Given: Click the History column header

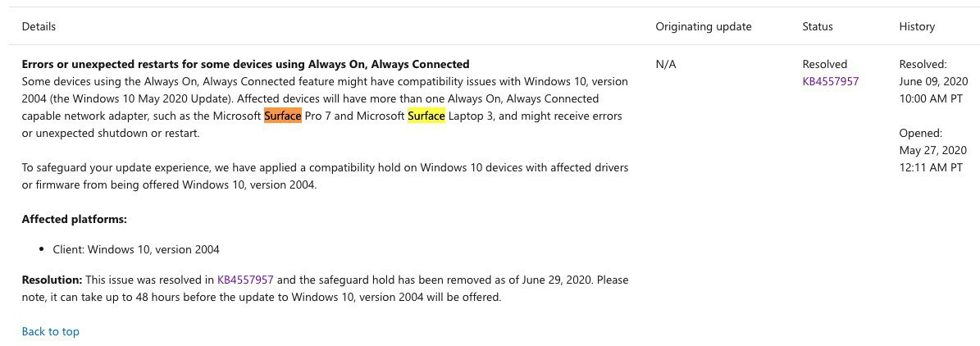Looking at the screenshot, I should (x=916, y=26).
